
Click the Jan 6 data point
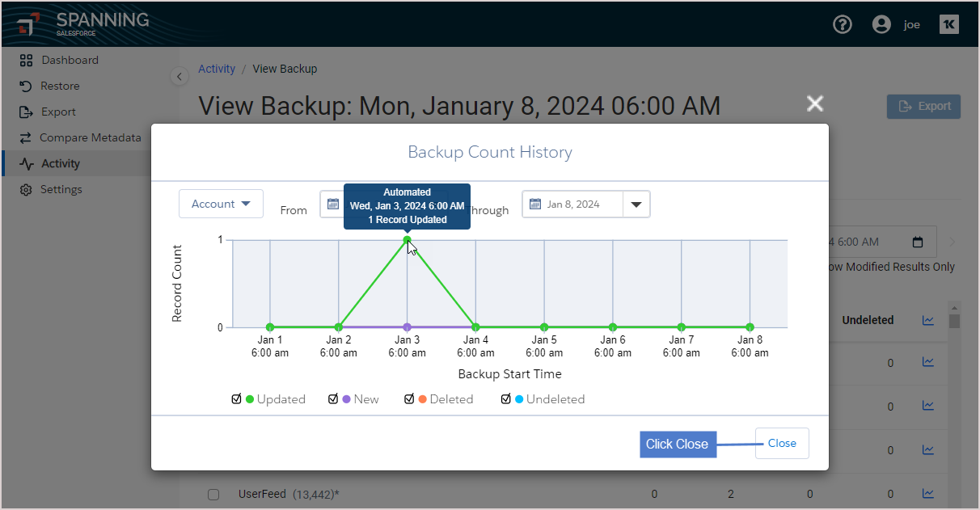tap(613, 327)
